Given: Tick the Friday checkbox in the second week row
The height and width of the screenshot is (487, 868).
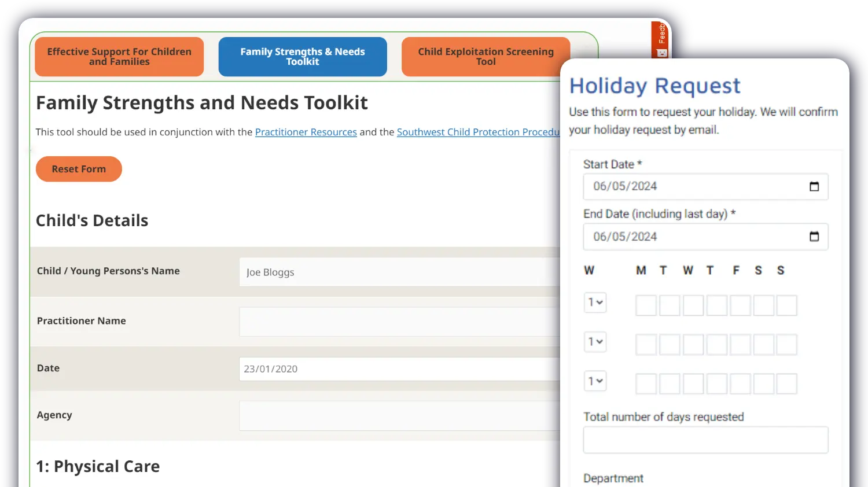Looking at the screenshot, I should (740, 345).
